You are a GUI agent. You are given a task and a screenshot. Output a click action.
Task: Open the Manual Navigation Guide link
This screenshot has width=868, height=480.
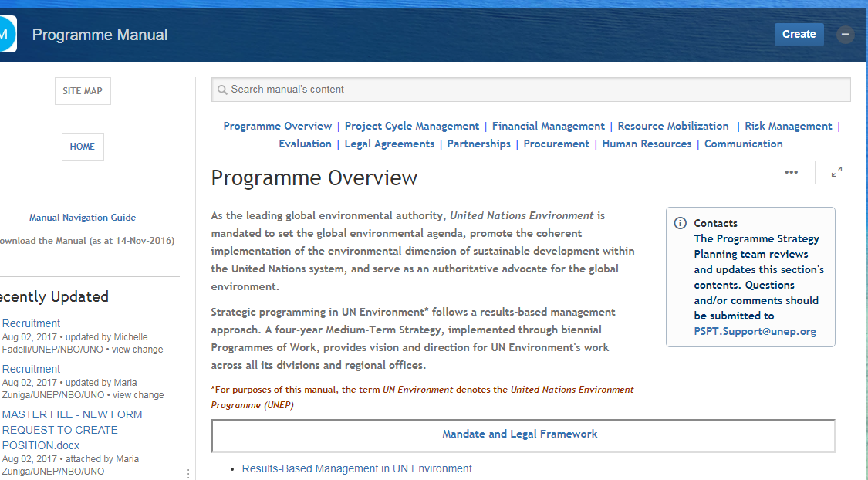coord(83,218)
